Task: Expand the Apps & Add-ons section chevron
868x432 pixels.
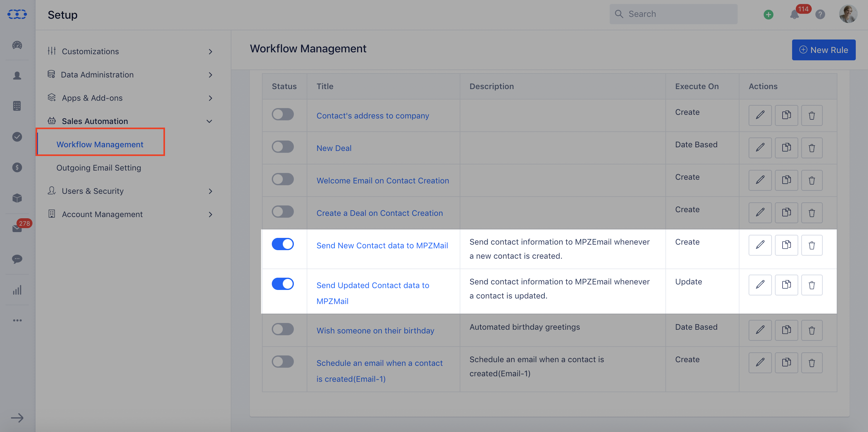Action: pos(210,98)
